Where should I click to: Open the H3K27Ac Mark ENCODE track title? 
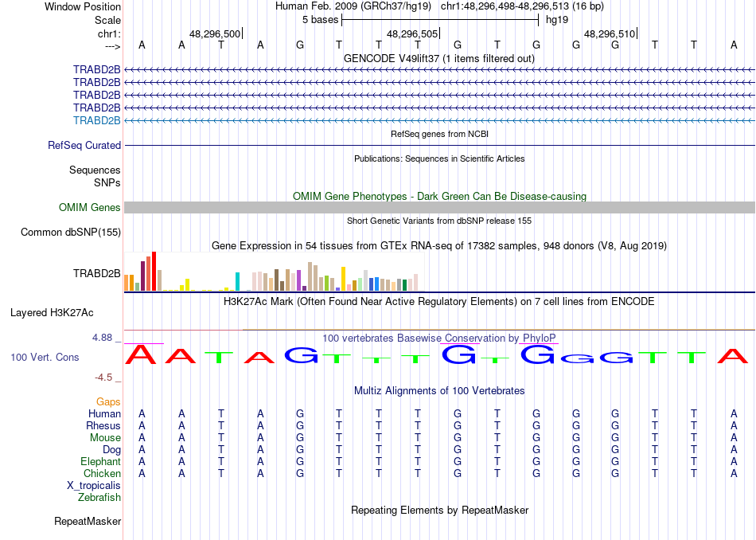(439, 302)
